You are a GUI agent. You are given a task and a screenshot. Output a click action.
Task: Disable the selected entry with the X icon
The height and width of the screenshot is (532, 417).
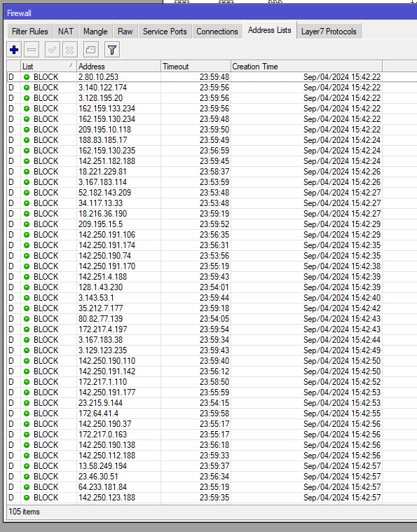click(70, 50)
